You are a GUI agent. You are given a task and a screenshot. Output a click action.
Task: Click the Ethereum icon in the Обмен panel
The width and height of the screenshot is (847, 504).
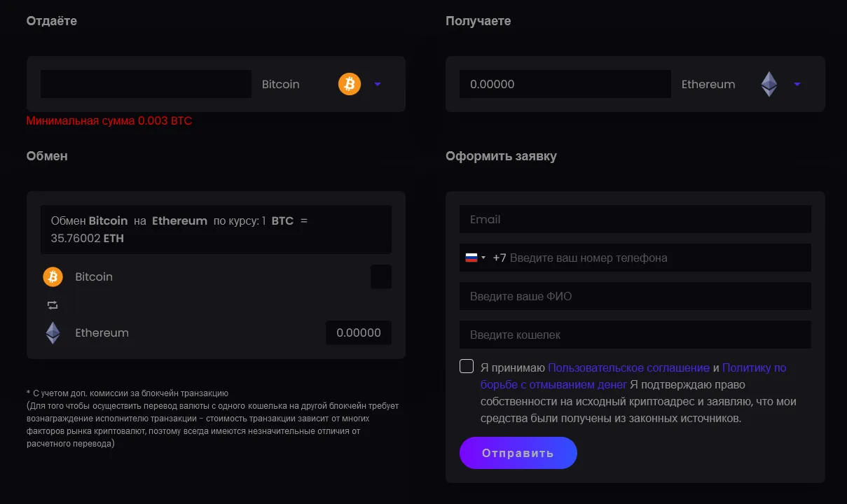pyautogui.click(x=53, y=332)
